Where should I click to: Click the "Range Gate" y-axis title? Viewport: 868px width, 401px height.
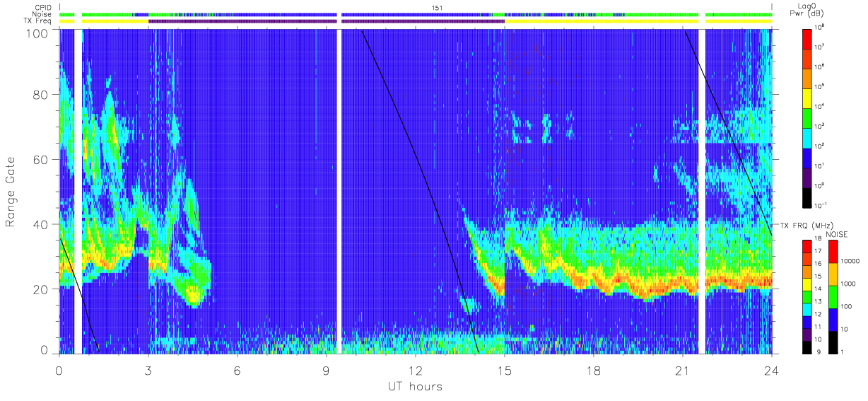point(11,192)
